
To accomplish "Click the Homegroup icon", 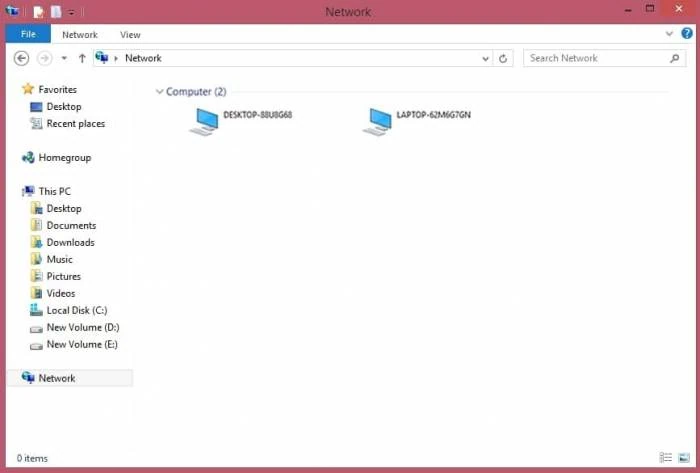I will 28,158.
